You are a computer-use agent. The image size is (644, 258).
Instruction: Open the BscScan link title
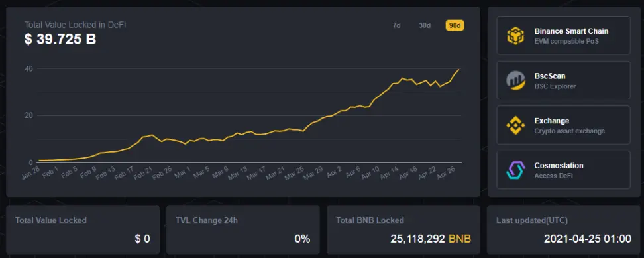pos(550,76)
